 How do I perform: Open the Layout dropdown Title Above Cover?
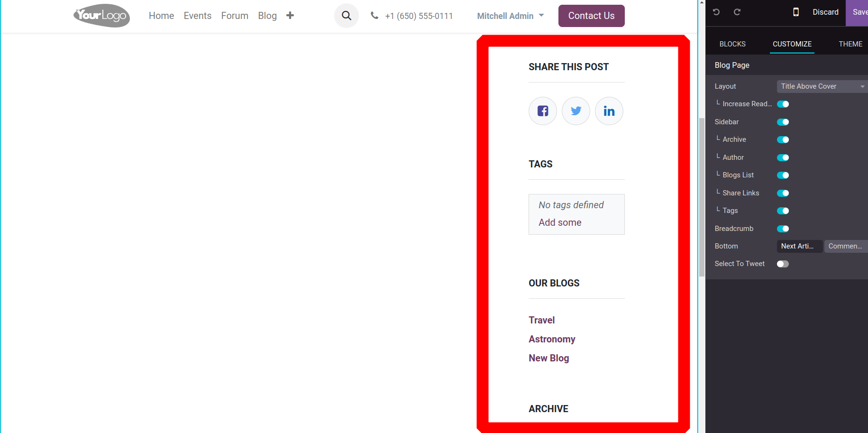(822, 86)
